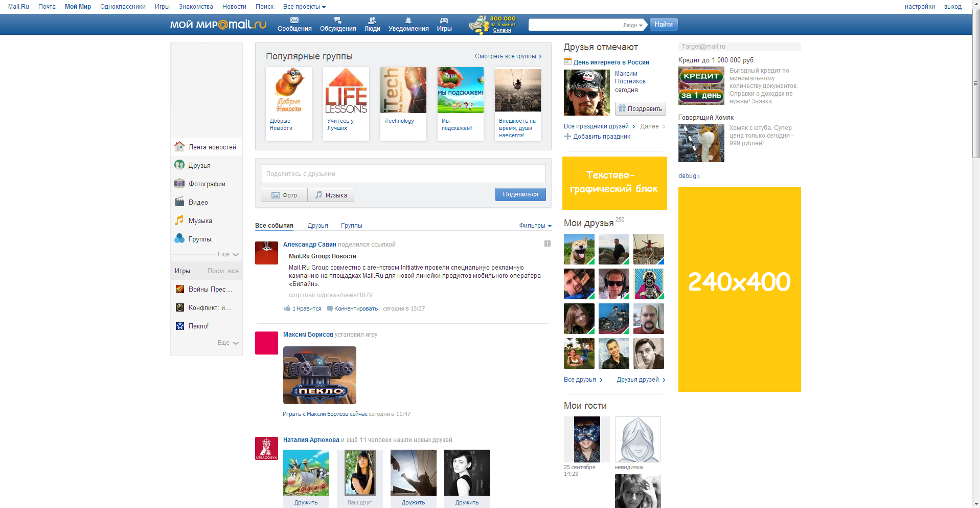The image size is (980, 508).
Task: Click Музыка note icon in sidebar
Action: (179, 220)
